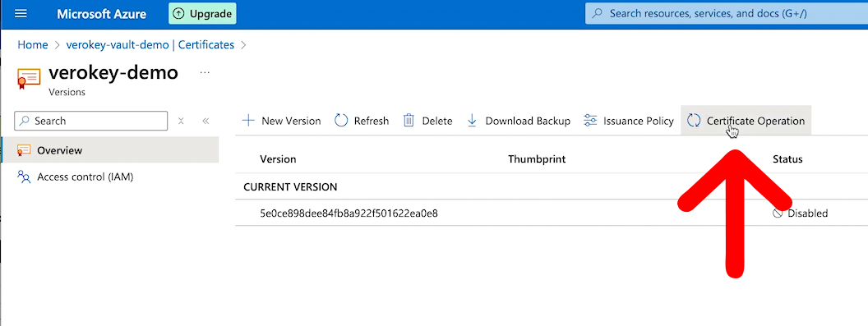Image resolution: width=868 pixels, height=326 pixels.
Task: Focus the sidebar Search field
Action: coord(90,121)
